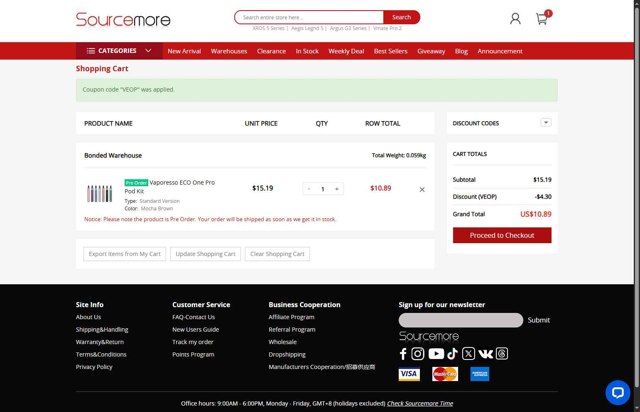
Task: Expand the Discount Codes panel arrow
Action: (x=546, y=122)
